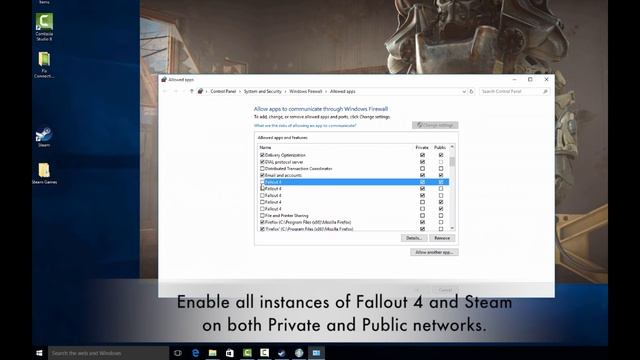Click the Remove button

pyautogui.click(x=442, y=238)
